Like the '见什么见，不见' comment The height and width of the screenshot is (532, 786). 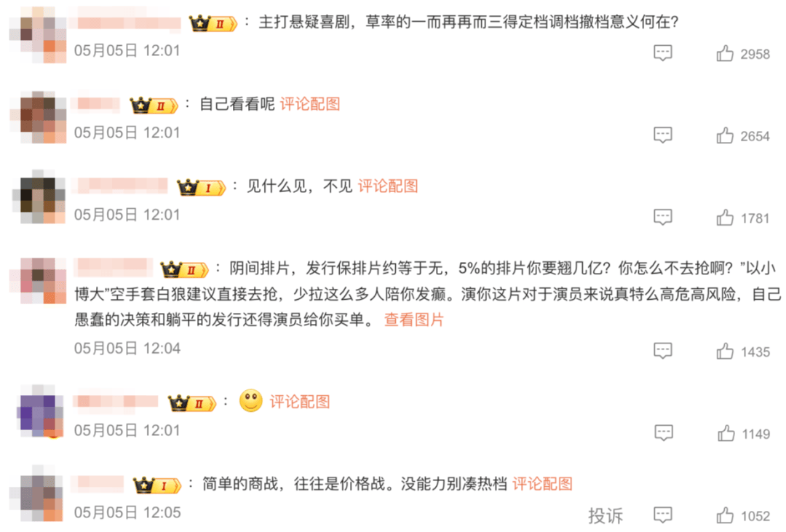725,218
